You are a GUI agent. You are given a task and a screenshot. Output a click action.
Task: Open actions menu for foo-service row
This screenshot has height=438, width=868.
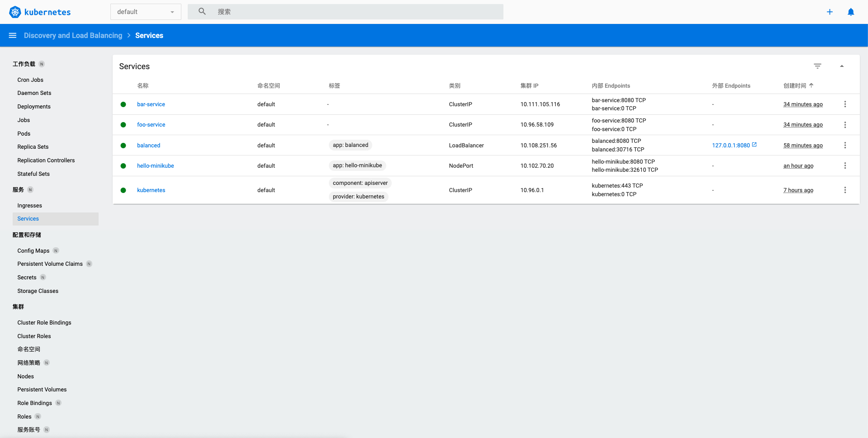pos(845,125)
